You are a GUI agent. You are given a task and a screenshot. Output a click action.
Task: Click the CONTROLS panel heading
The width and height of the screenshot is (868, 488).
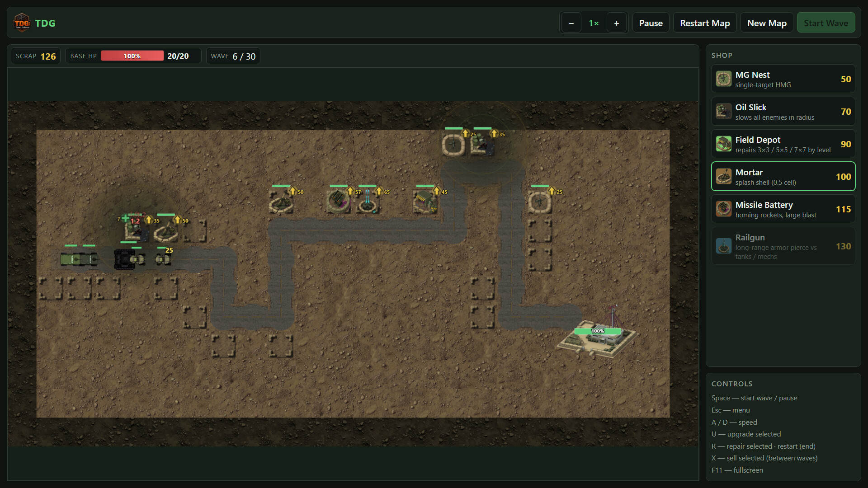click(732, 384)
